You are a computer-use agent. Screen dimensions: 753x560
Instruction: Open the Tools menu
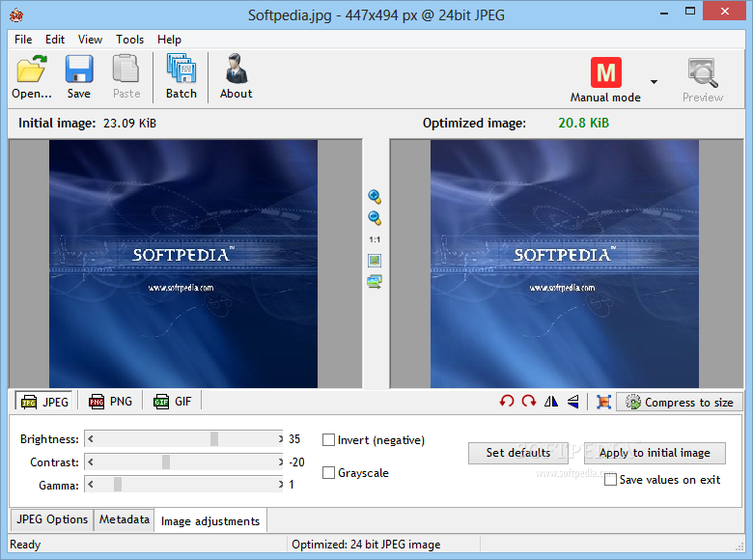[129, 40]
